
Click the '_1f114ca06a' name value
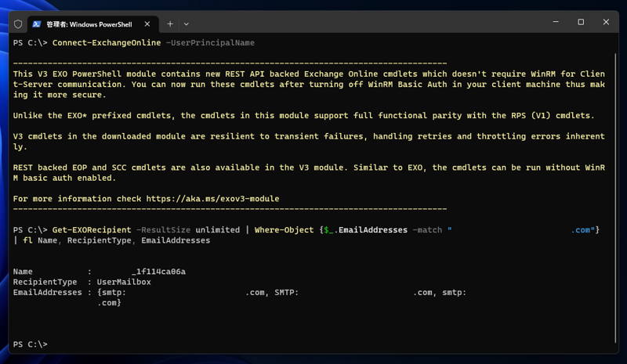pyautogui.click(x=159, y=272)
